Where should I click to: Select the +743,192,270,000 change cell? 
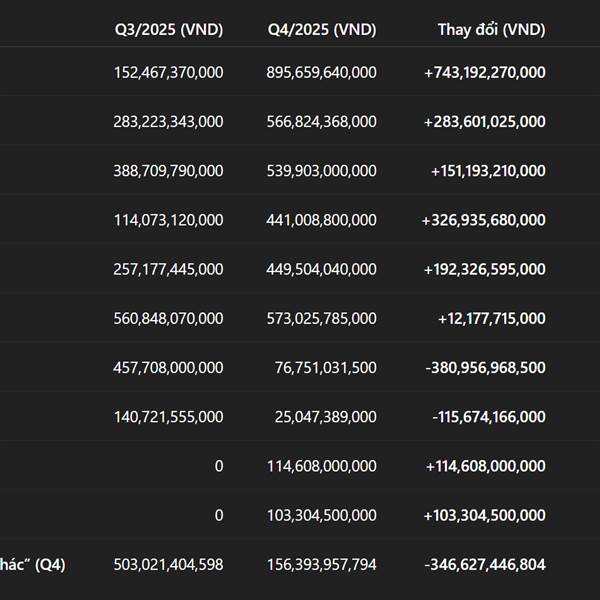click(485, 72)
